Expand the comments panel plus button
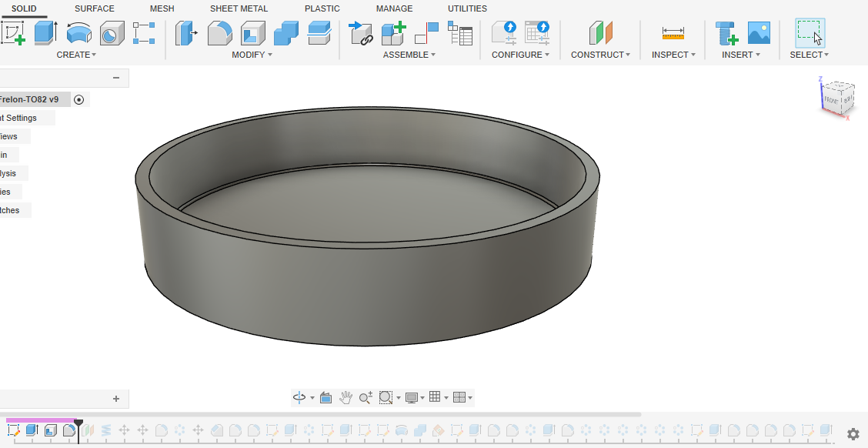 pyautogui.click(x=116, y=399)
